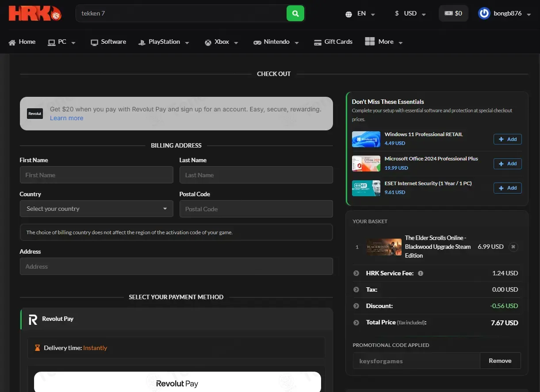Click the search box containing tekken 7

click(181, 13)
